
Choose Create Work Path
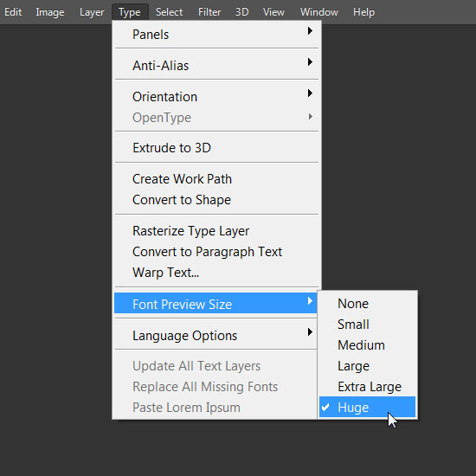tap(216, 179)
